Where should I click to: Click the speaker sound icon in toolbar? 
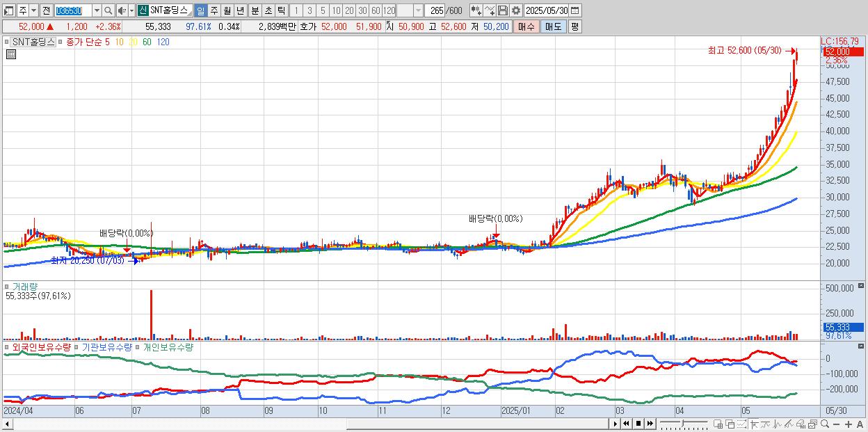coord(122,10)
